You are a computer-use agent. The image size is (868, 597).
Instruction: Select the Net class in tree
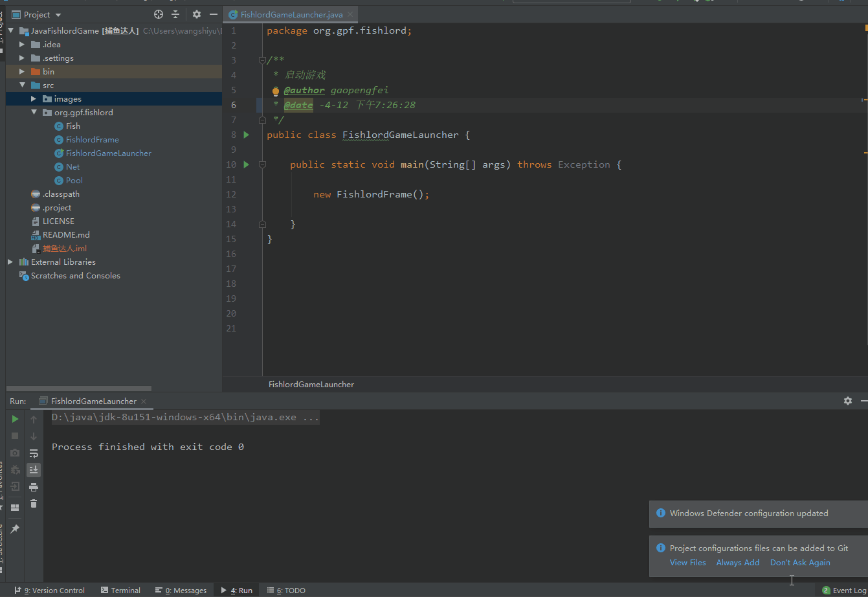[x=72, y=166]
